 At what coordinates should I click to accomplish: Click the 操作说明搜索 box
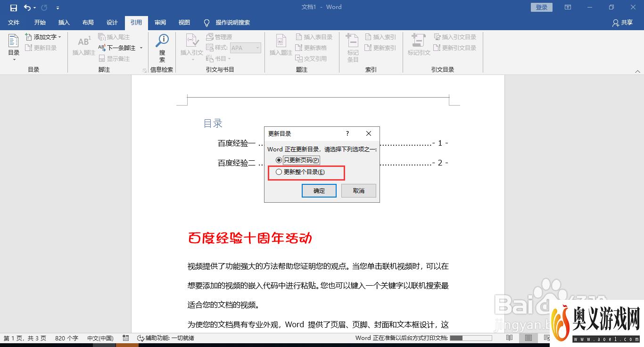[x=227, y=22]
